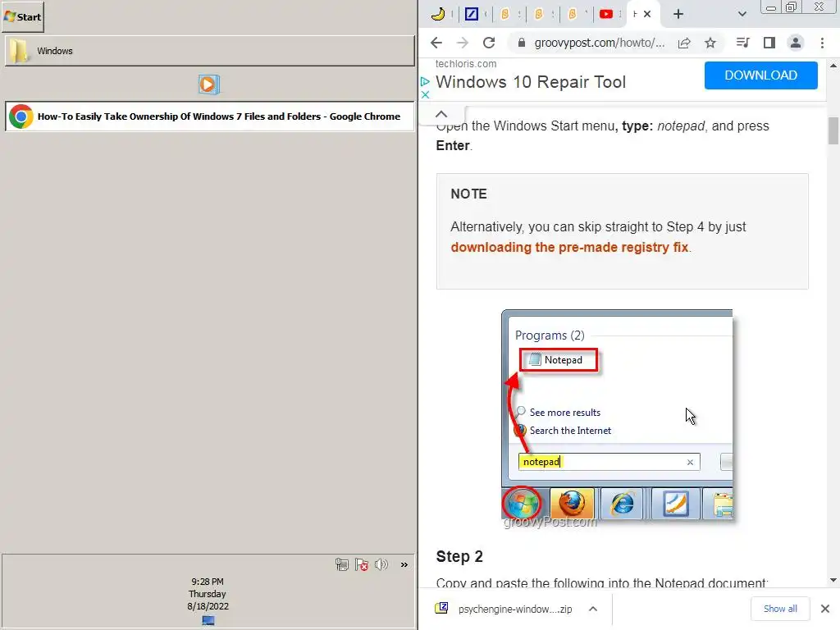Viewport: 840px width, 630px height.
Task: Reload the groovypost page
Action: pos(489,43)
